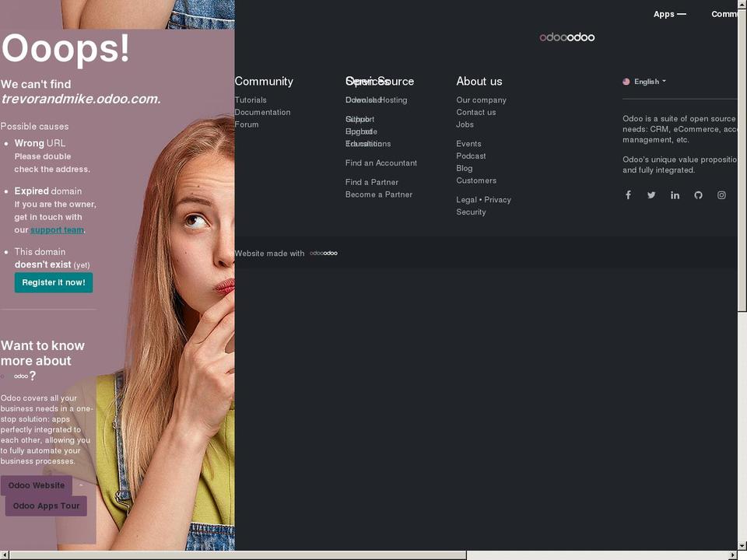The width and height of the screenshot is (747, 560).
Task: Click 'Want to know more about' heading
Action: pos(42,353)
